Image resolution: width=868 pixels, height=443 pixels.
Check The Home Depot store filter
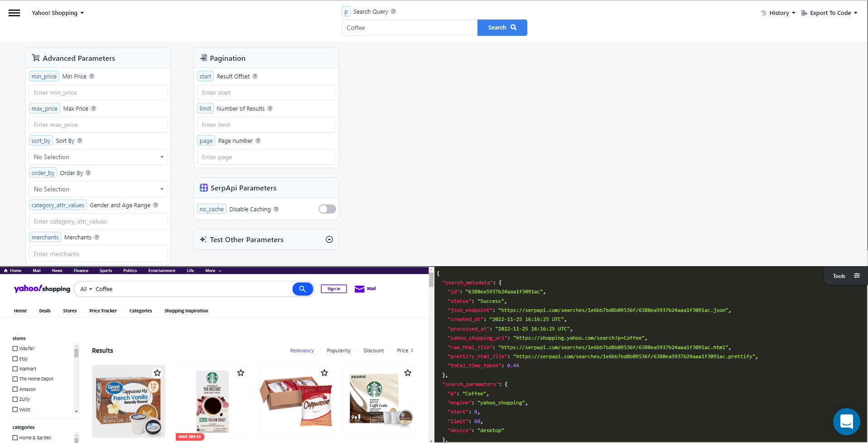click(x=15, y=379)
